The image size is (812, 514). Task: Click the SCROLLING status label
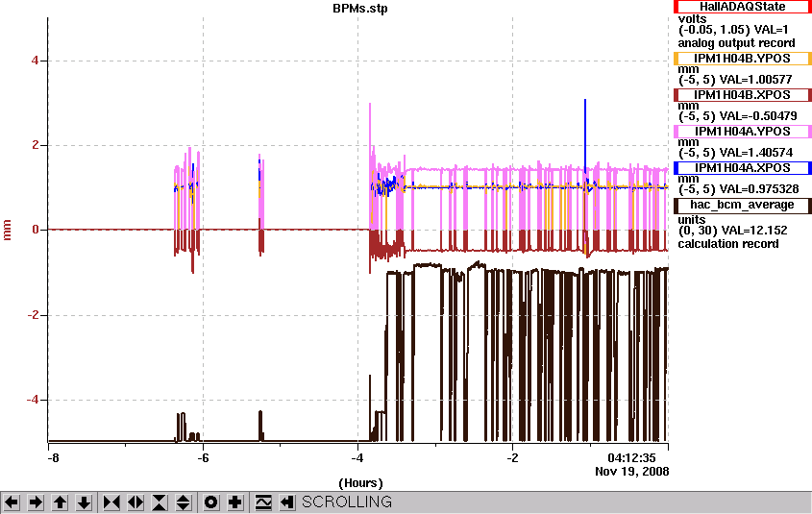point(347,502)
